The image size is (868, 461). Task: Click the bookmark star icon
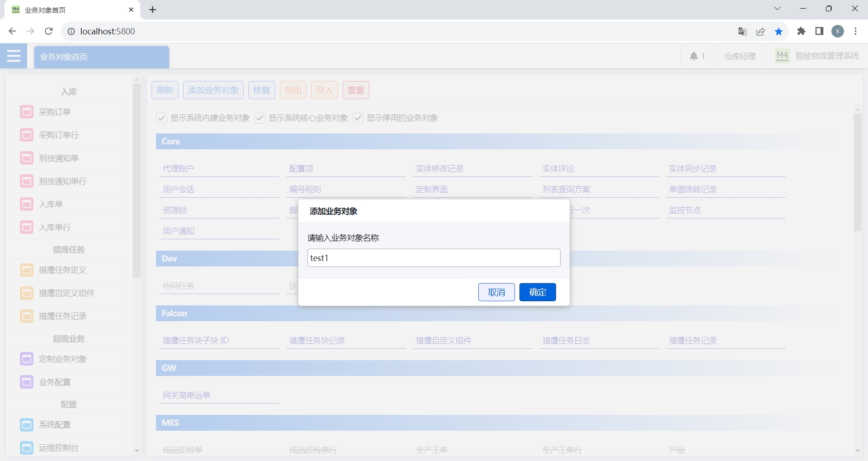[778, 31]
